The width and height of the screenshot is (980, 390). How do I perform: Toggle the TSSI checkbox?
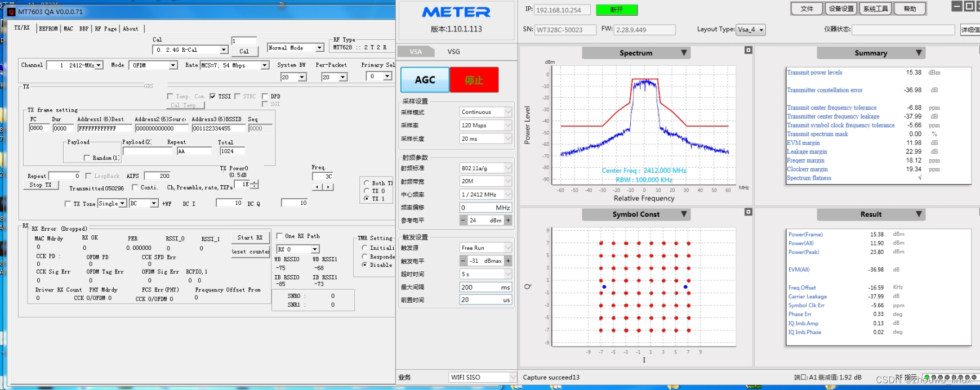click(x=212, y=96)
